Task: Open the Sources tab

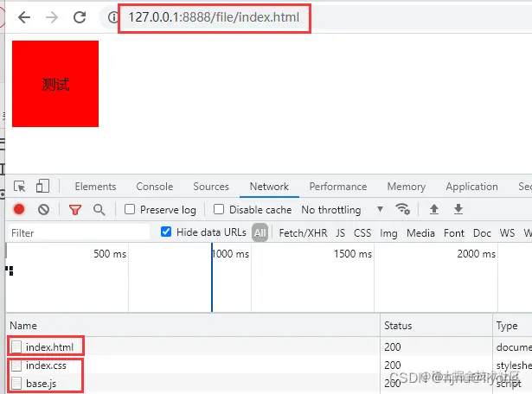Action: 211,187
